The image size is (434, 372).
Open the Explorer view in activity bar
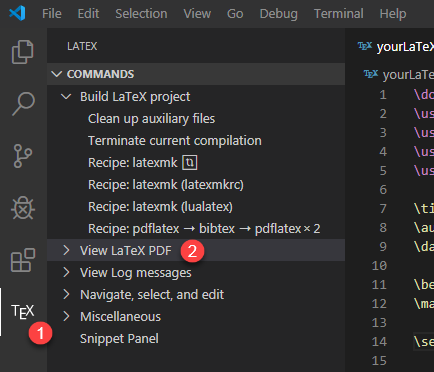coord(23,52)
